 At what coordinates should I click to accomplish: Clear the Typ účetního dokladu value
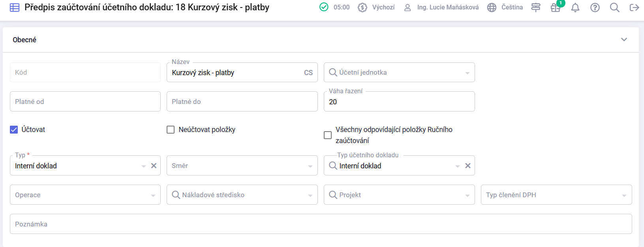(468, 166)
